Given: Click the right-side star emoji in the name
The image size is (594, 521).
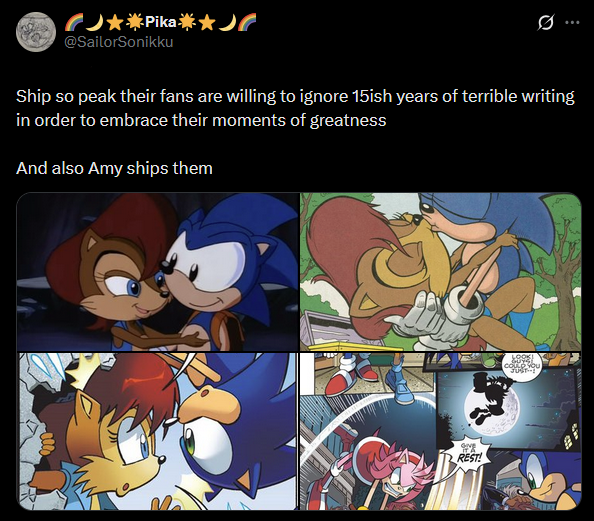Looking at the screenshot, I should coord(207,23).
